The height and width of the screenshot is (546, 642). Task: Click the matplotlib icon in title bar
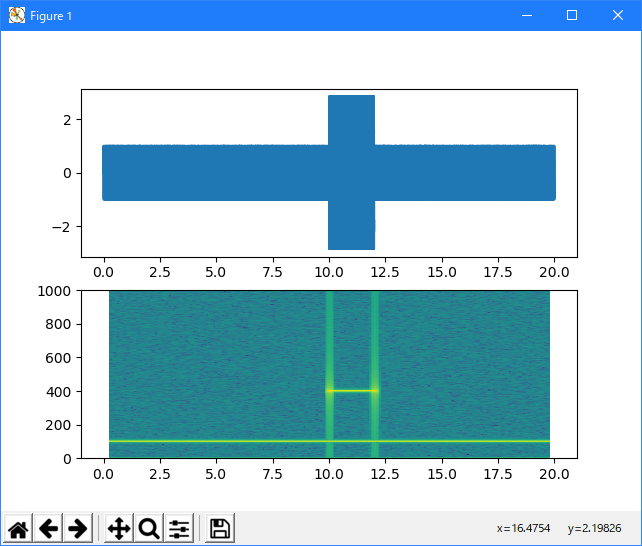coord(17,16)
